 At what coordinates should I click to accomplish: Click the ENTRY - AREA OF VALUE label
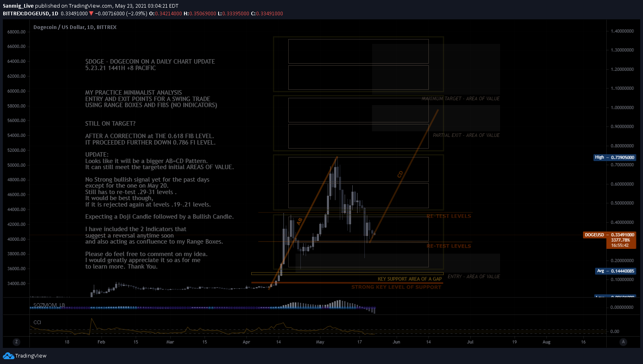[474, 277]
